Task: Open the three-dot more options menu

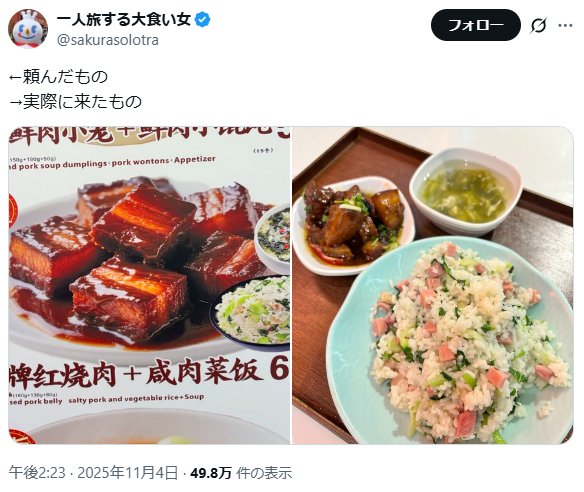Action: [x=565, y=25]
